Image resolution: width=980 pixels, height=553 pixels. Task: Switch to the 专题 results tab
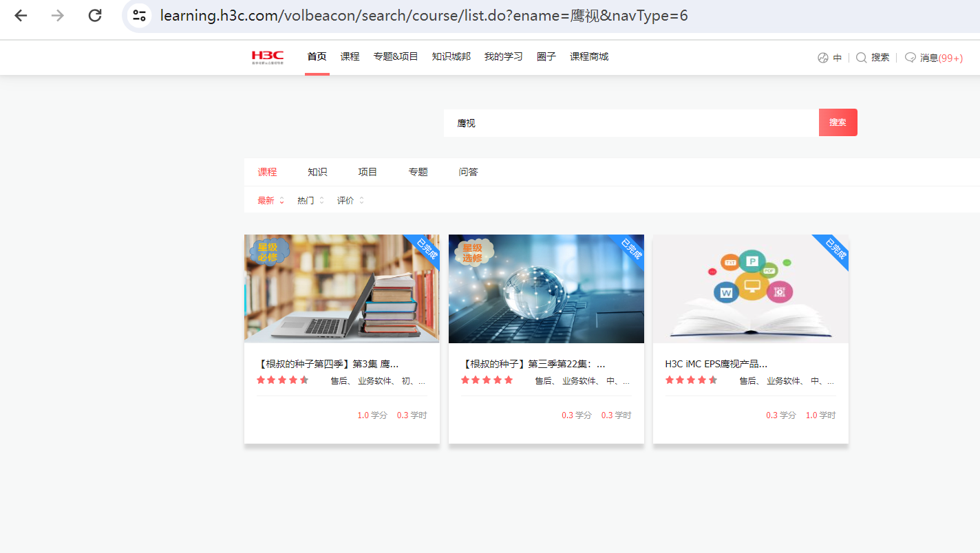coord(418,172)
